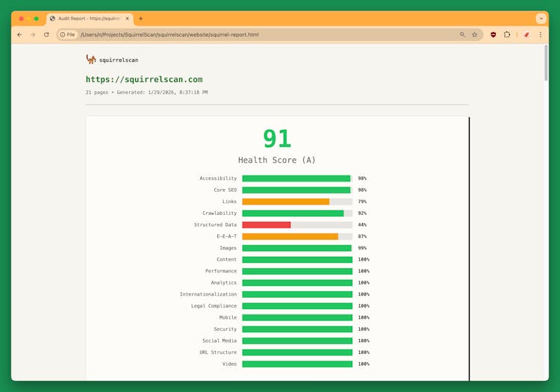This screenshot has height=392, width=560.
Task: Reload the audit report page
Action: point(46,34)
